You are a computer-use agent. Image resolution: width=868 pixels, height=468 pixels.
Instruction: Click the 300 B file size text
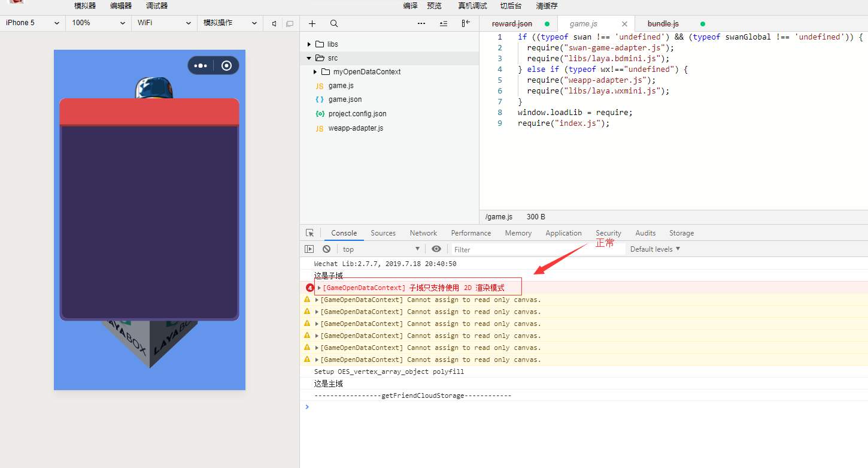[536, 217]
